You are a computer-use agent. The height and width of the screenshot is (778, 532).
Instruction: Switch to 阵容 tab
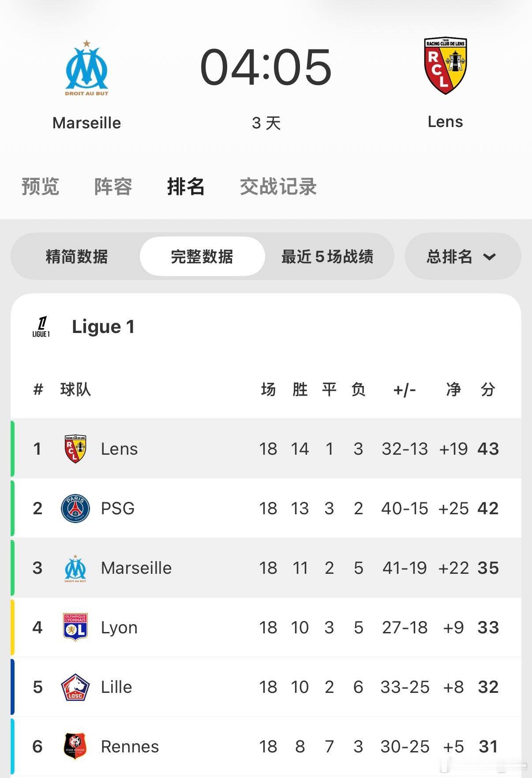coord(113,187)
